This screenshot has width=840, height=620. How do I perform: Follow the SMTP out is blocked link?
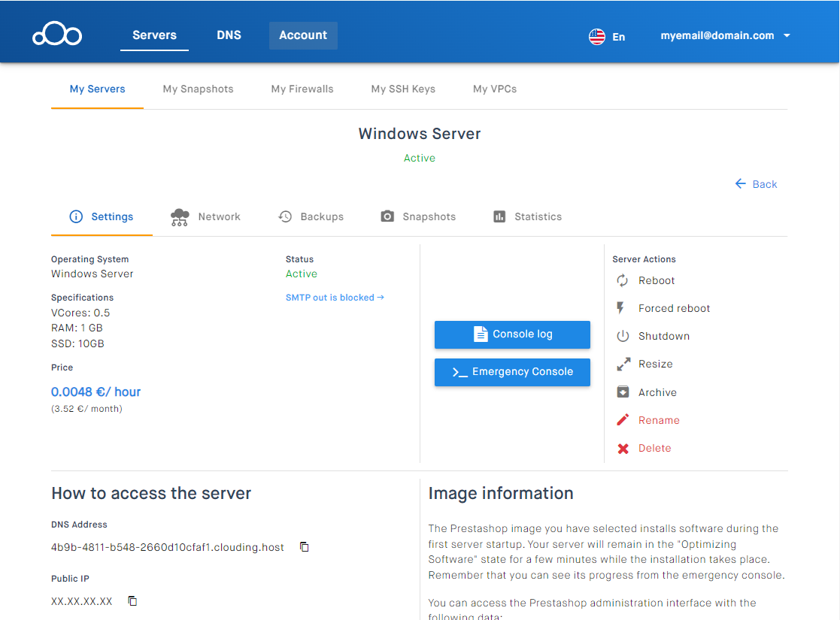[335, 297]
